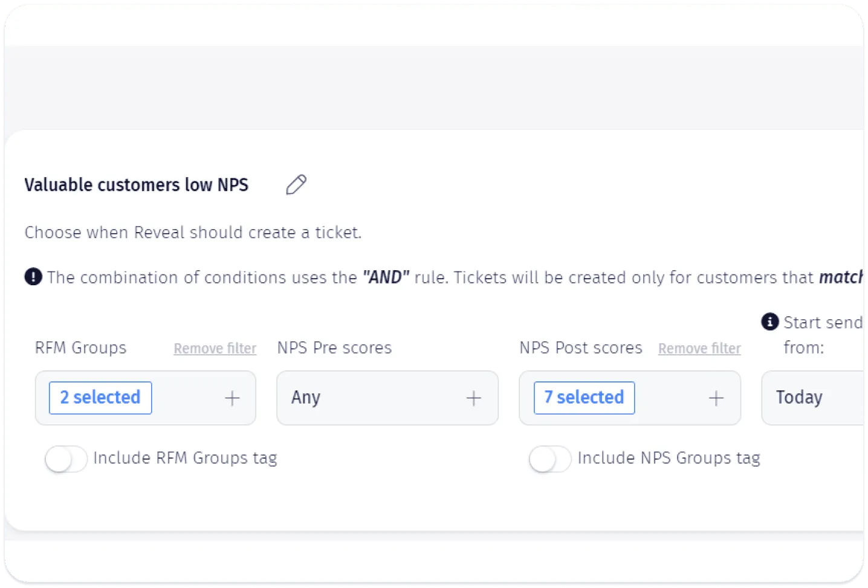This screenshot has height=588, width=868.
Task: Remove the NPS Post scores filter
Action: pos(699,349)
